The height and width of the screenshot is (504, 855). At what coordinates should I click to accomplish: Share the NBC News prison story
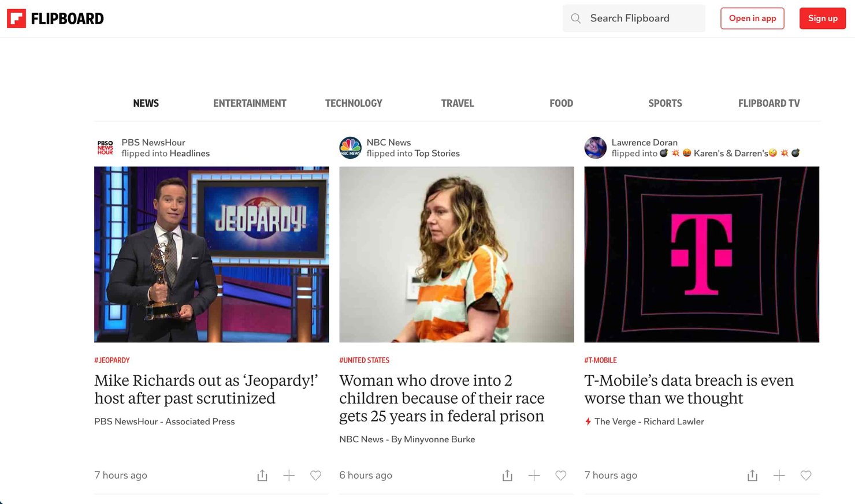(507, 475)
